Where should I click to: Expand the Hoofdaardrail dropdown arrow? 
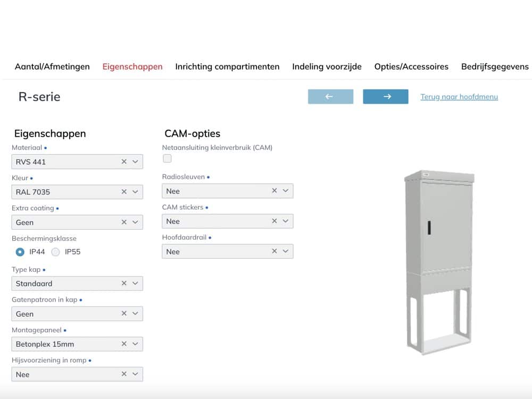(x=286, y=251)
